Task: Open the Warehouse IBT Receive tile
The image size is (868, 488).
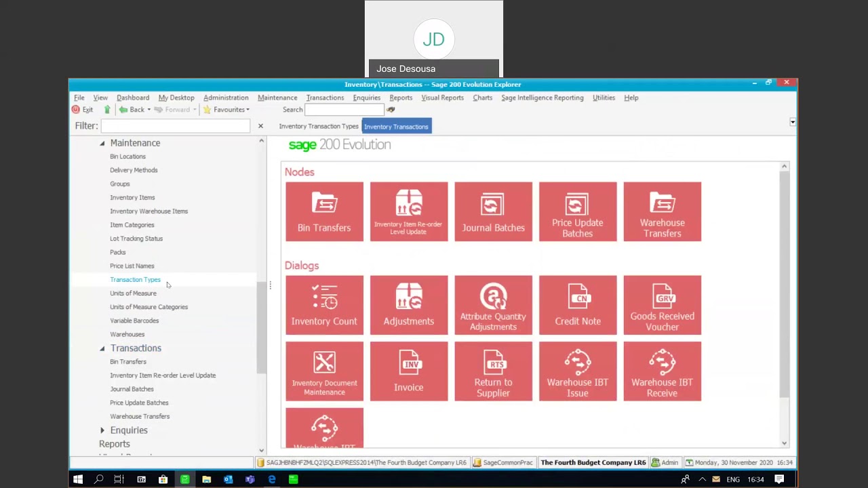Action: 663,371
